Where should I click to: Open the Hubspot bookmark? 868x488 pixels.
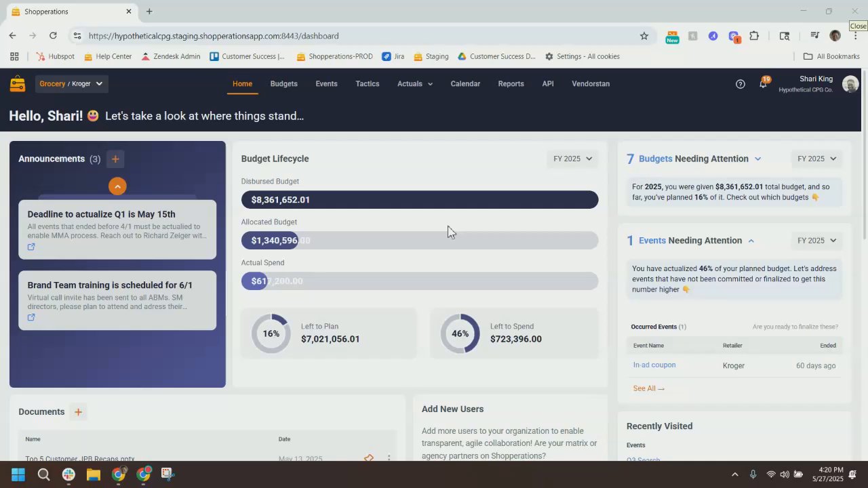coord(55,57)
